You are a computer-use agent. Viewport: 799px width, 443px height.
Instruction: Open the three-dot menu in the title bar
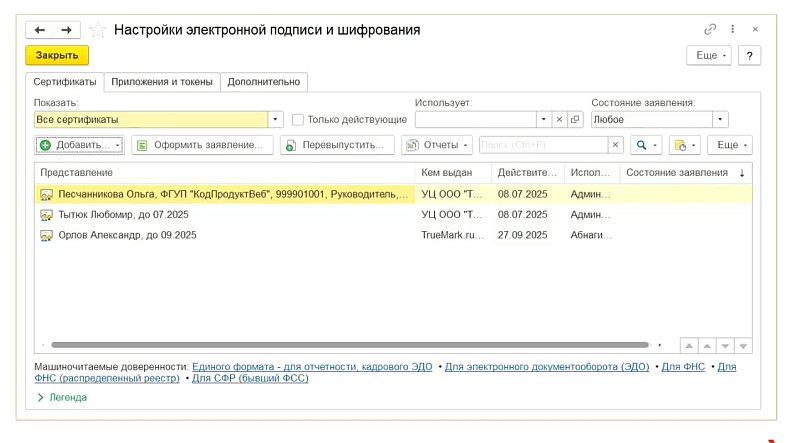point(733,30)
